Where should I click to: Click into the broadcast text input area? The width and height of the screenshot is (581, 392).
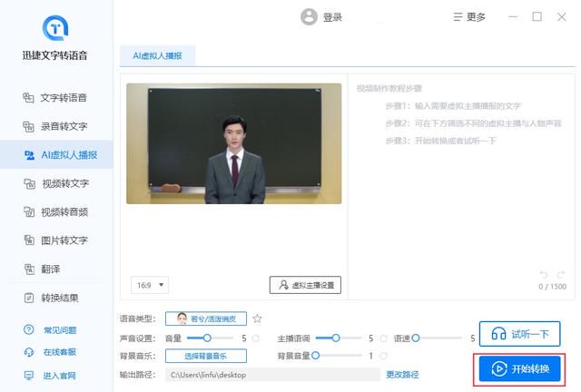click(461, 186)
